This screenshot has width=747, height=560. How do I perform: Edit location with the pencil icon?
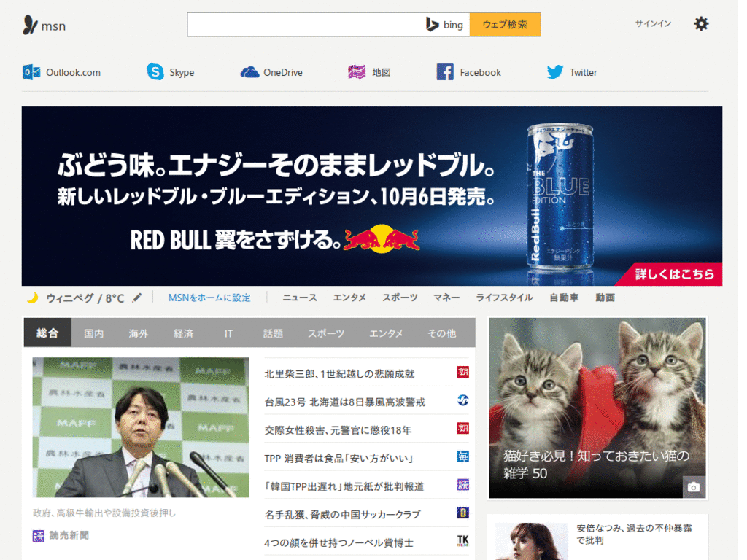tap(137, 297)
